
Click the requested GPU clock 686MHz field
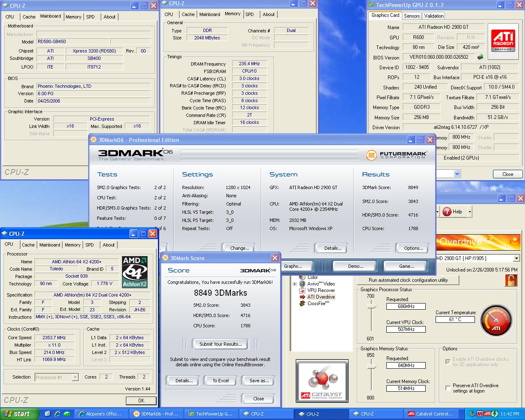click(406, 306)
